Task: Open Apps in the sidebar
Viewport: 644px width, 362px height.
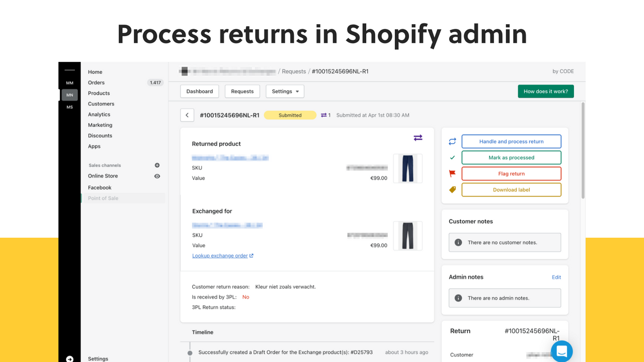Action: (94, 146)
